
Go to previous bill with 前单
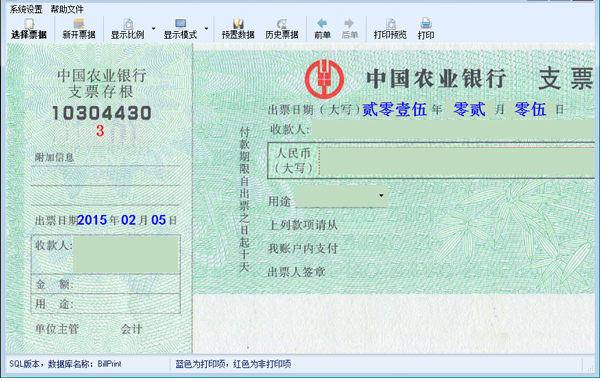322,29
